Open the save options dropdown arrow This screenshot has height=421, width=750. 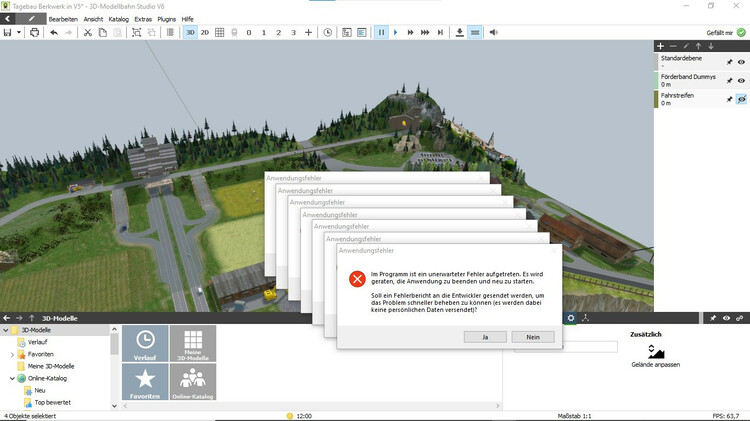[19, 33]
